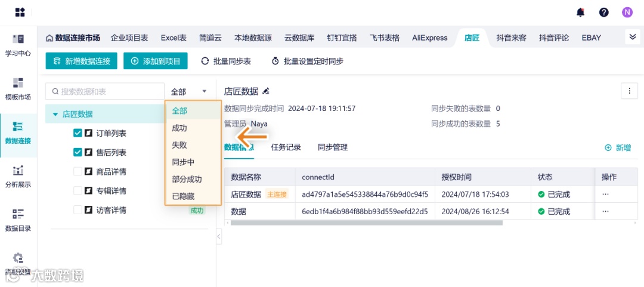Click the 访客详情 table icon
This screenshot has height=287, width=644.
pos(88,210)
